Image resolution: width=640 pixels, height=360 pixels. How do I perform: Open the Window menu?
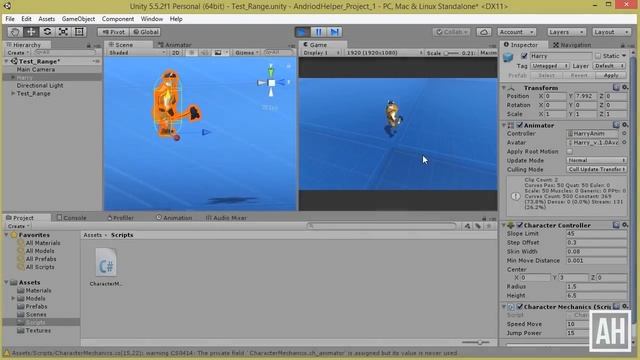point(151,19)
